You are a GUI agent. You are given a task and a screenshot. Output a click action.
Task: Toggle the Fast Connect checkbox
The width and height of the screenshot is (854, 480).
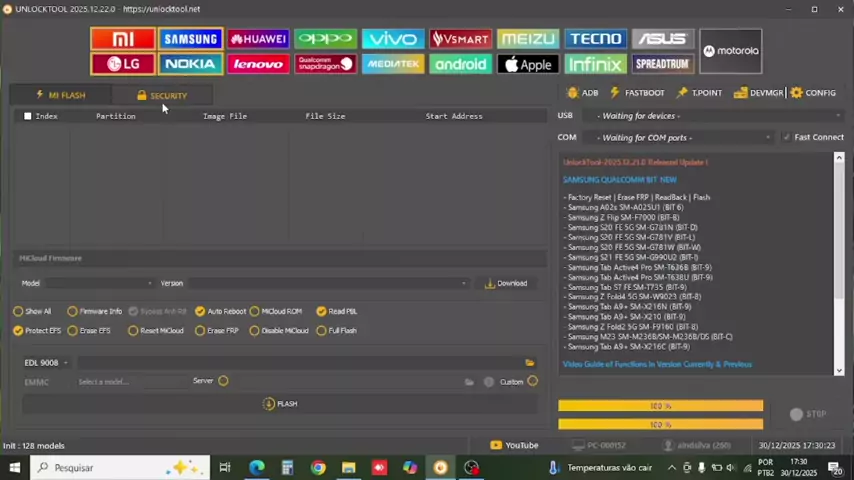[787, 137]
